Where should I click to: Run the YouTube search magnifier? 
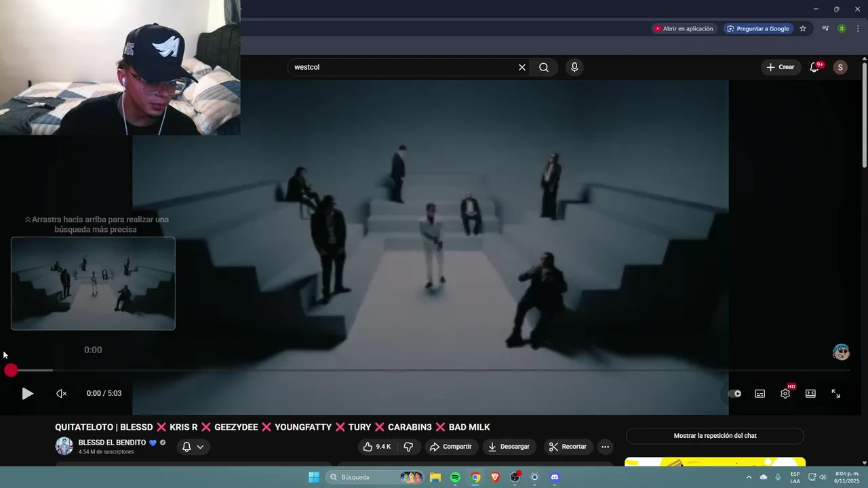click(x=544, y=67)
